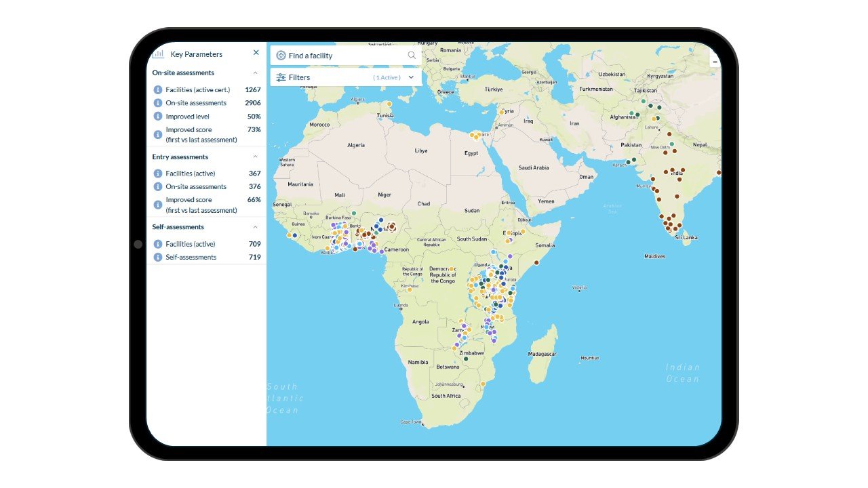Viewport: 868px width, 488px height.
Task: Click the yellow facility marker in Tunisia
Action: point(389,104)
